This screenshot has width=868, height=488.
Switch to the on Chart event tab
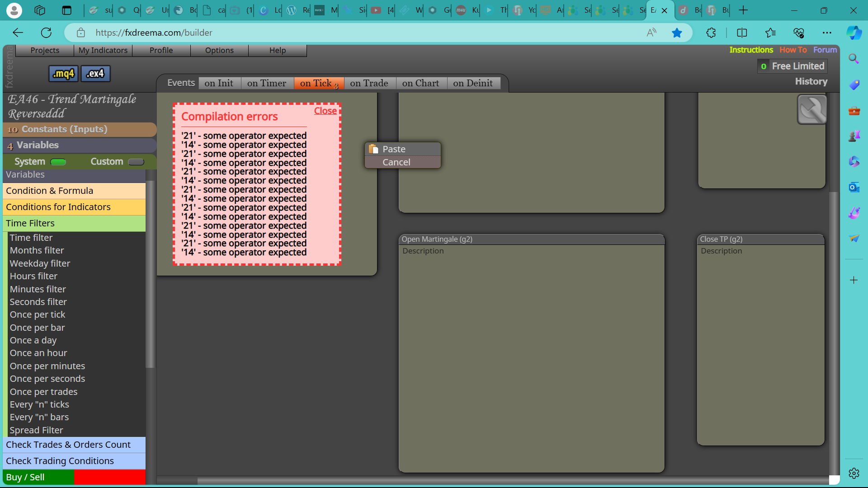point(421,83)
